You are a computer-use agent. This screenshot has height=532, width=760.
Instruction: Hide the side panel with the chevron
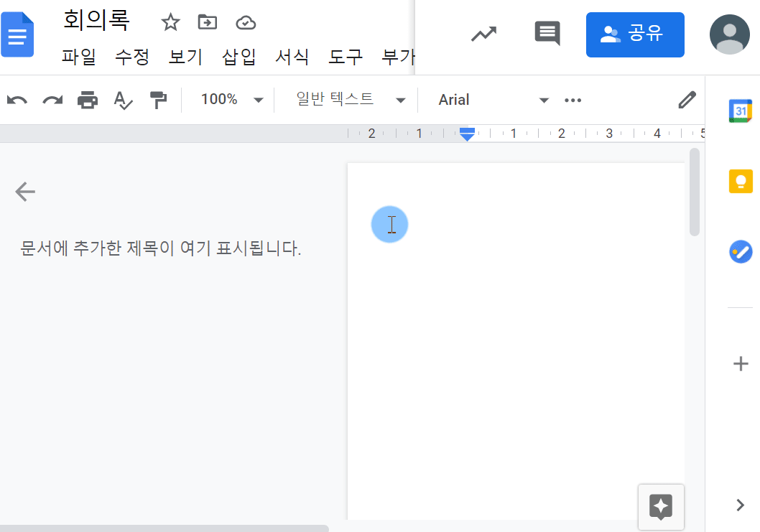[x=740, y=505]
